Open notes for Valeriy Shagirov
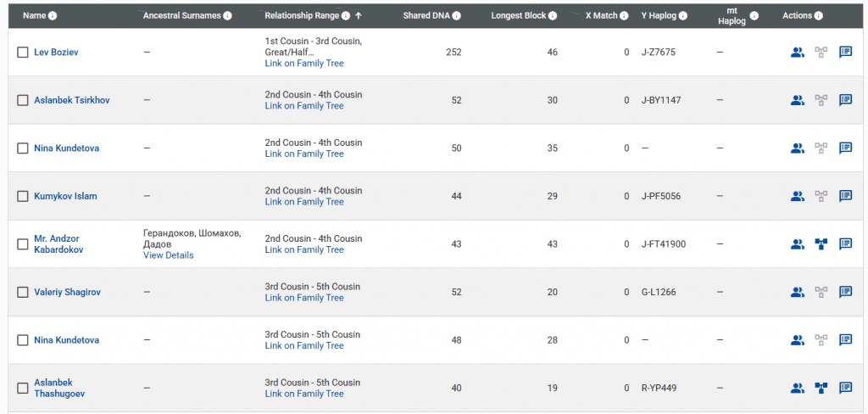 click(845, 292)
